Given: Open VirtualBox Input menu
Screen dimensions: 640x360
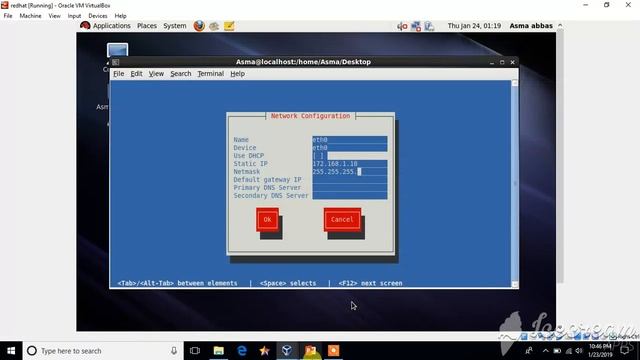Looking at the screenshot, I should point(74,16).
